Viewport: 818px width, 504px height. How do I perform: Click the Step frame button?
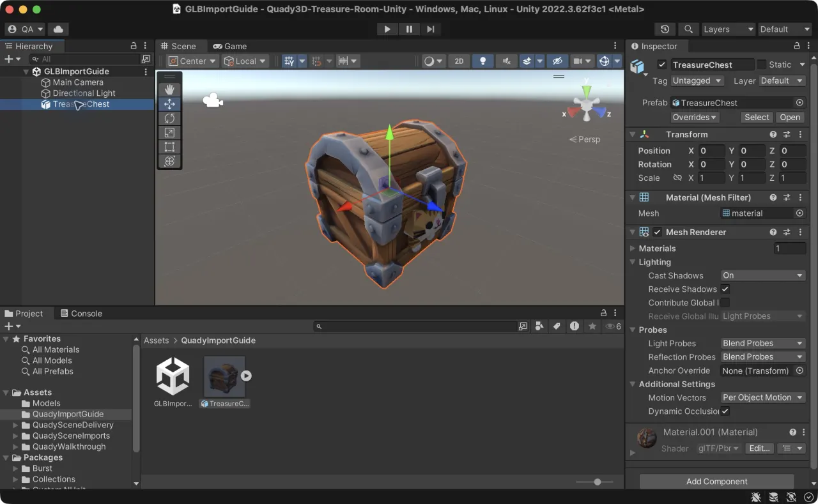(431, 29)
